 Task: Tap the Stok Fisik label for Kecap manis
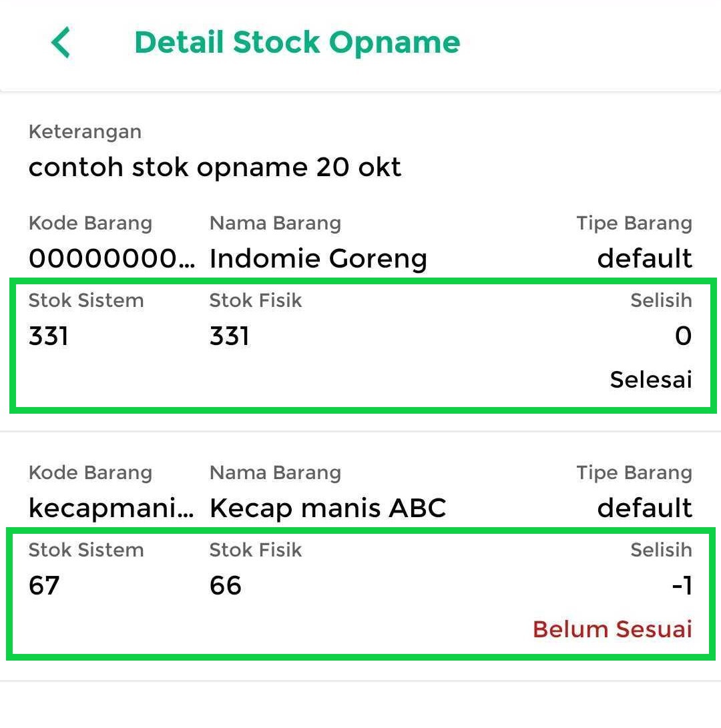(256, 550)
